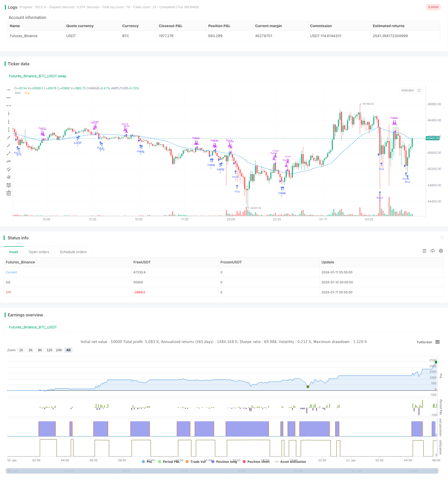This screenshot has height=481, width=448.
Task: Click Estimated returns value 2541.384172304999
Action: tap(390, 36)
